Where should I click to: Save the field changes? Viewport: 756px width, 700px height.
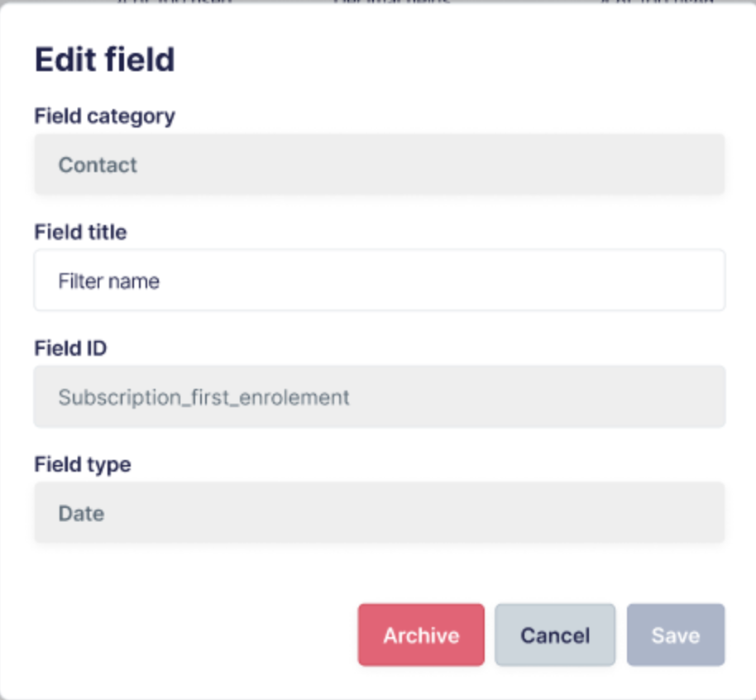coord(676,635)
